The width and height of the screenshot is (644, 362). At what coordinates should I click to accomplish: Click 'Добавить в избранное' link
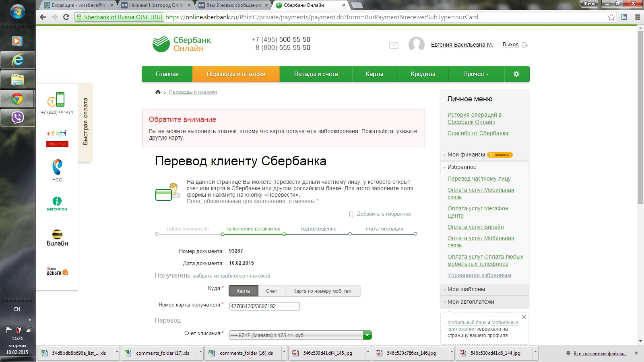tap(384, 214)
